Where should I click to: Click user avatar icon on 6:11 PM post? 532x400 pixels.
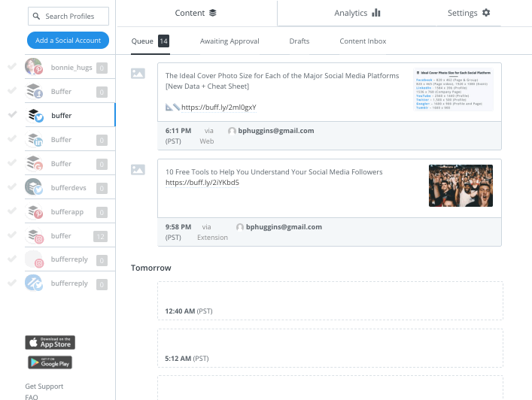click(x=232, y=131)
